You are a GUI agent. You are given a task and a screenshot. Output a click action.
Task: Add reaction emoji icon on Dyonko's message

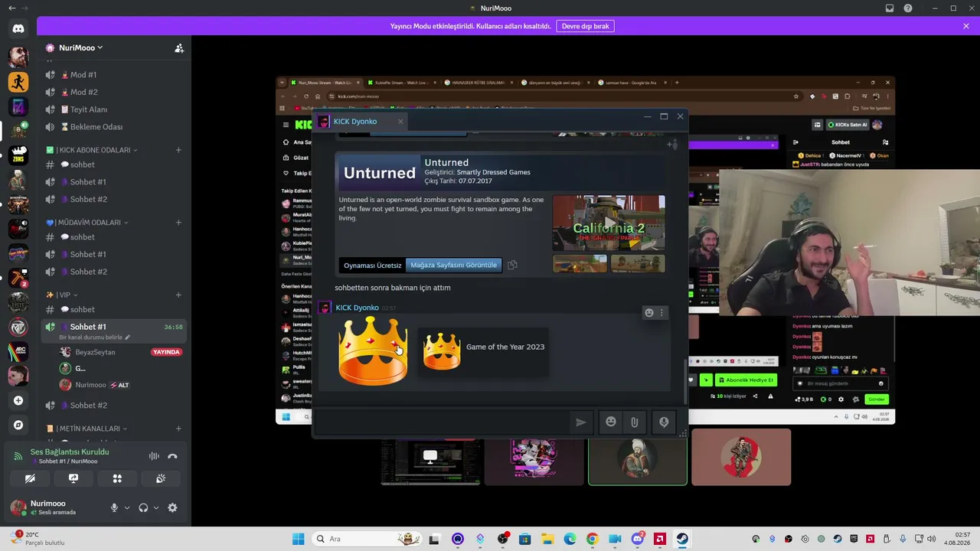tap(649, 312)
